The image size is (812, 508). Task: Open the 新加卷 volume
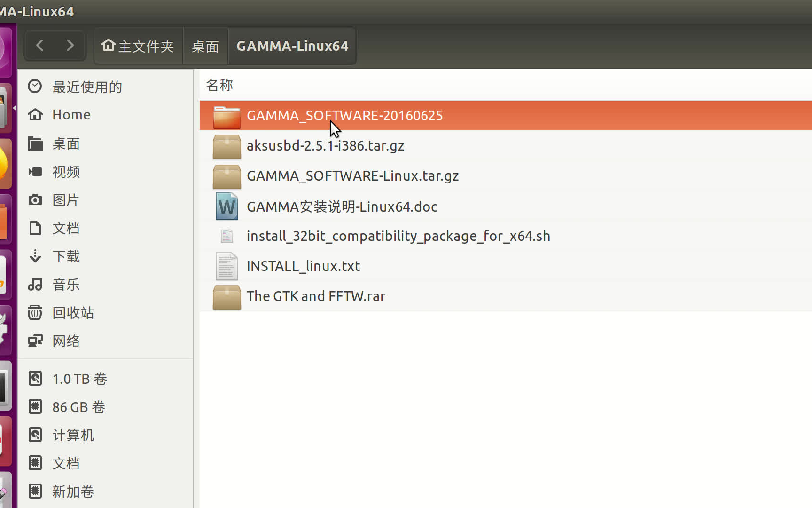(x=73, y=492)
